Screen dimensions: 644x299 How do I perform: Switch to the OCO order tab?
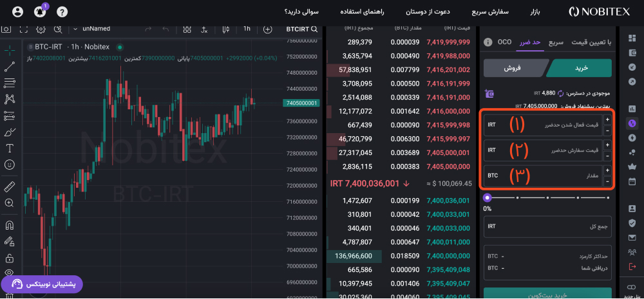[504, 42]
